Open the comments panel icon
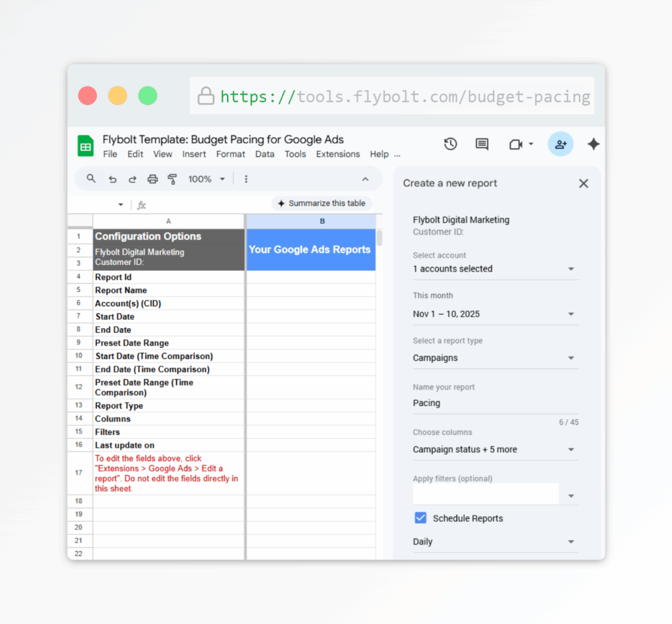 tap(482, 144)
